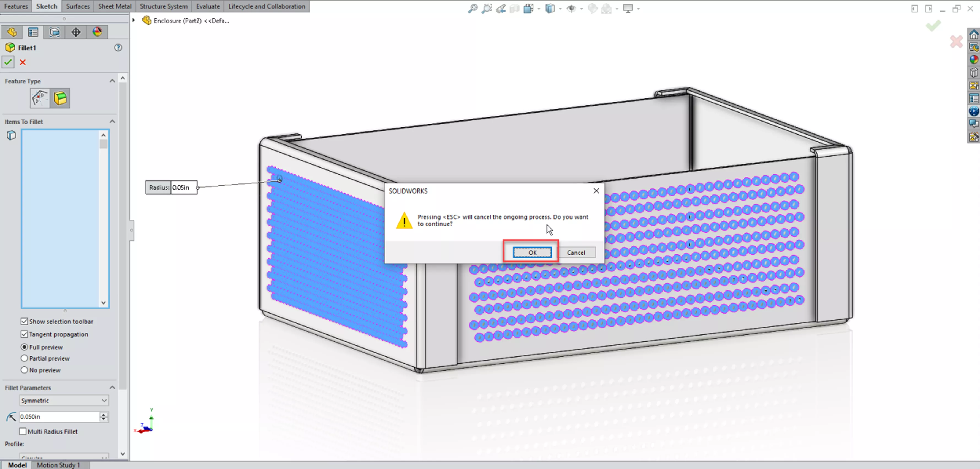Open the Symmetric fillet method dropdown
The width and height of the screenshot is (980, 469).
(x=64, y=401)
